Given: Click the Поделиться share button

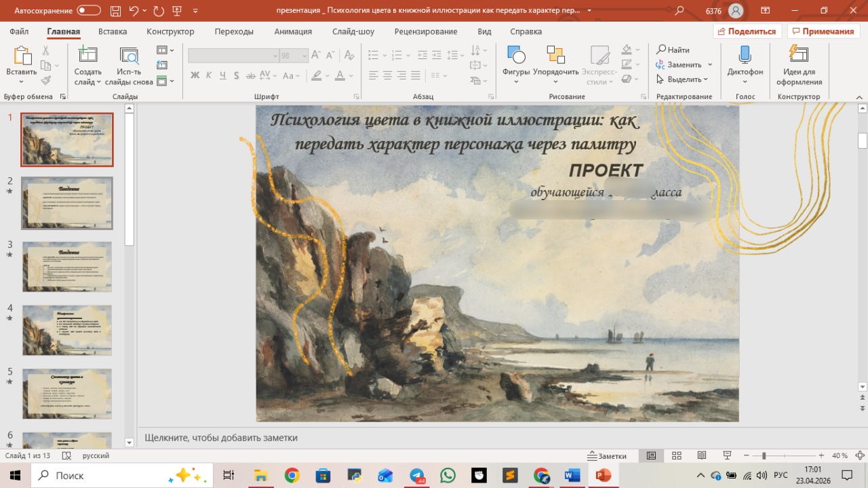Looking at the screenshot, I should pyautogui.click(x=747, y=31).
